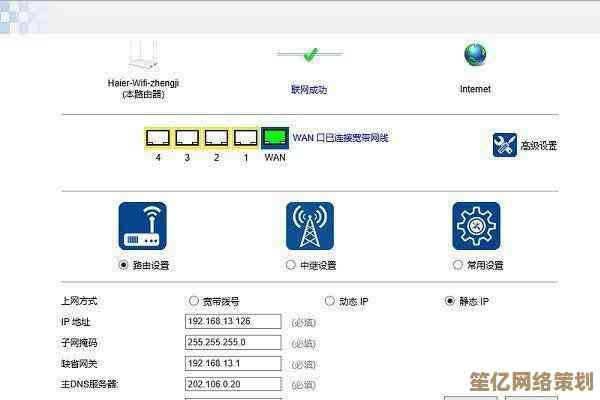Open 高级设置 via the wrench icon
Viewport: 600px width, 400px height.
click(505, 145)
